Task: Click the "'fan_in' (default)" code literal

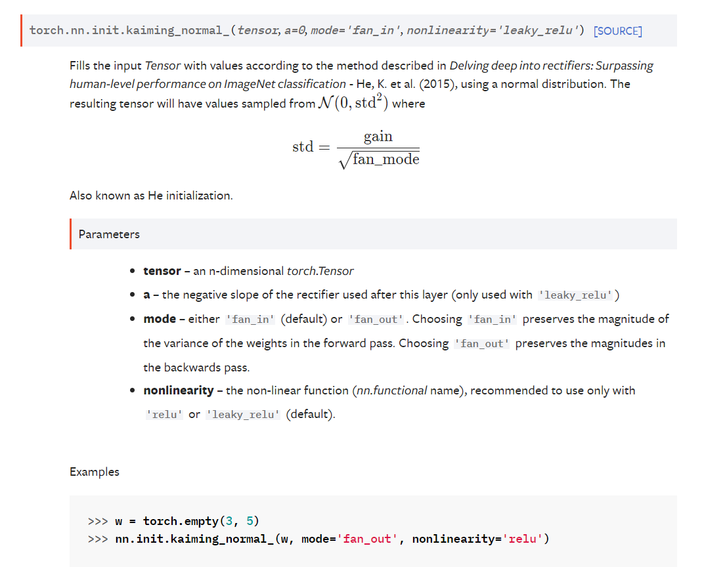Action: 250,320
